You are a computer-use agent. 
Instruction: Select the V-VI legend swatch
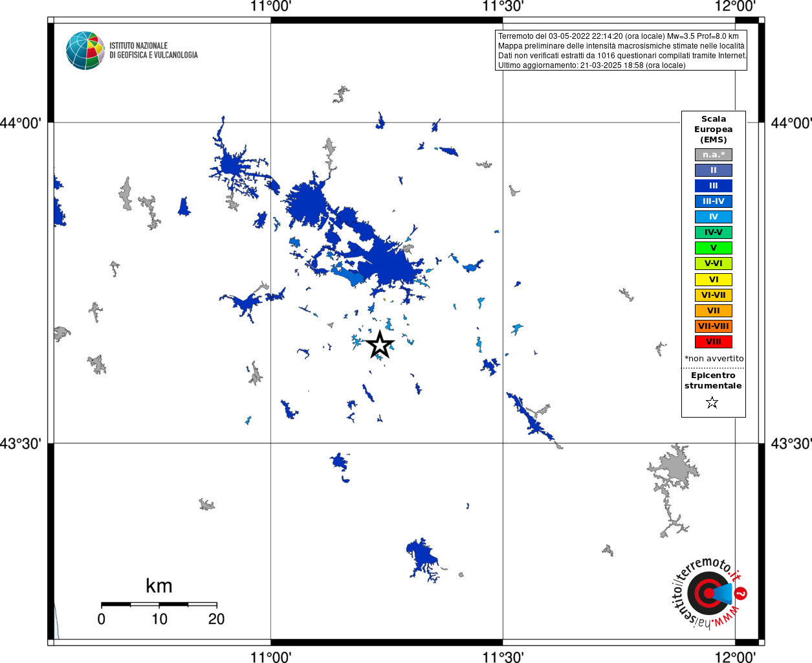[x=714, y=264]
